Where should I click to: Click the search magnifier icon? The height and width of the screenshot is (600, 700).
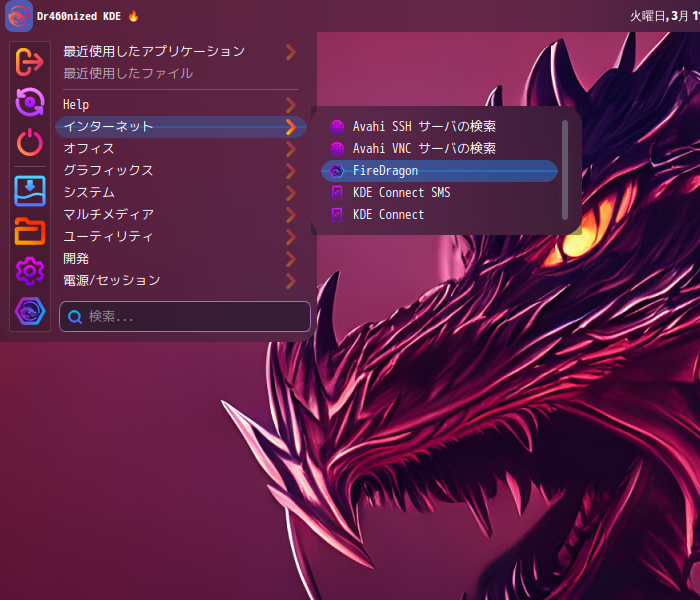tap(75, 317)
